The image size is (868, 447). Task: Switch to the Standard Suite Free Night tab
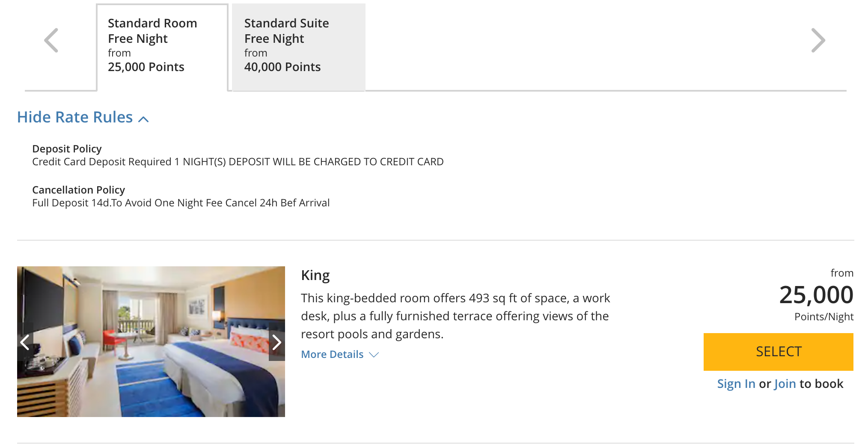pyautogui.click(x=298, y=45)
